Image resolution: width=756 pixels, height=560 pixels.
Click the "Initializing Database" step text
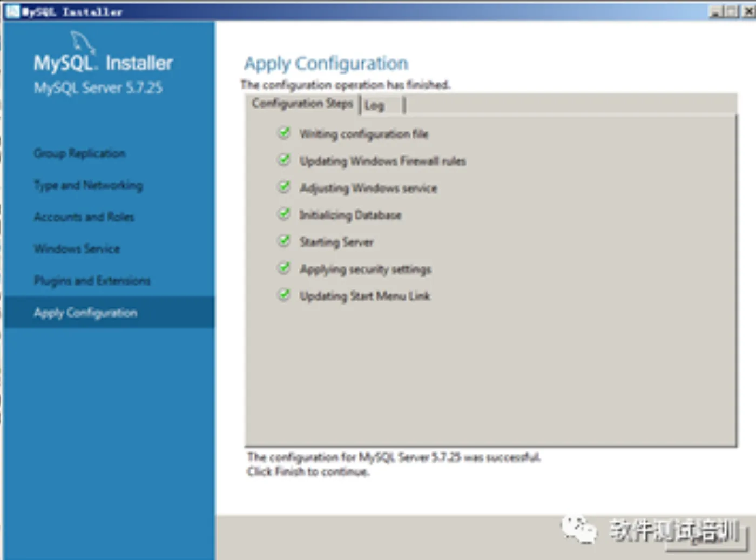click(350, 215)
